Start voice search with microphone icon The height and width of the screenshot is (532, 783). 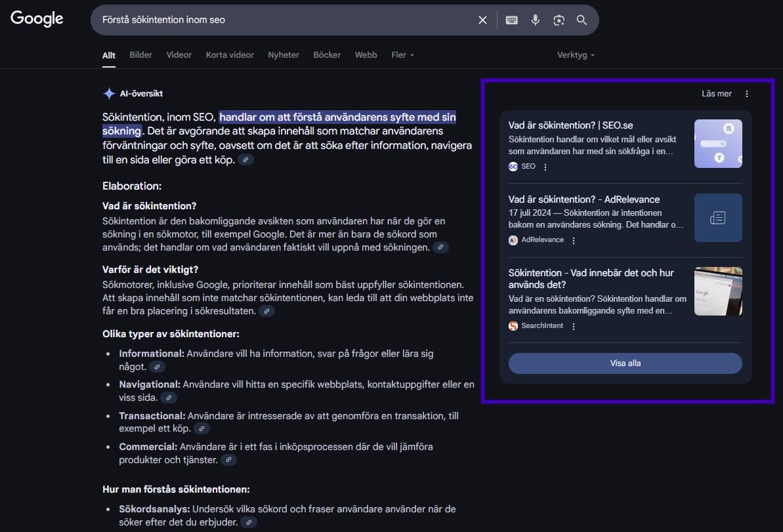536,20
